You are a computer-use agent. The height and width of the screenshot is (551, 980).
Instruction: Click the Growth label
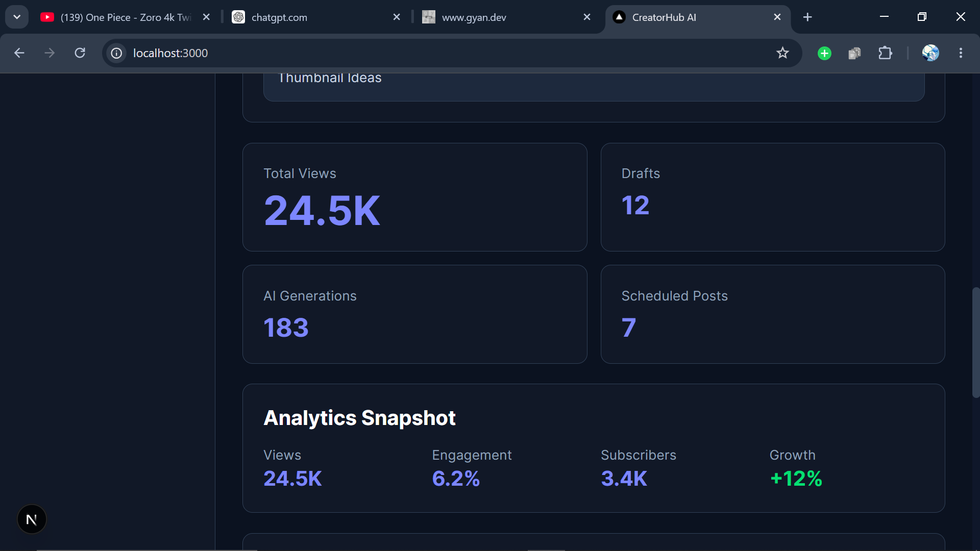click(x=792, y=455)
